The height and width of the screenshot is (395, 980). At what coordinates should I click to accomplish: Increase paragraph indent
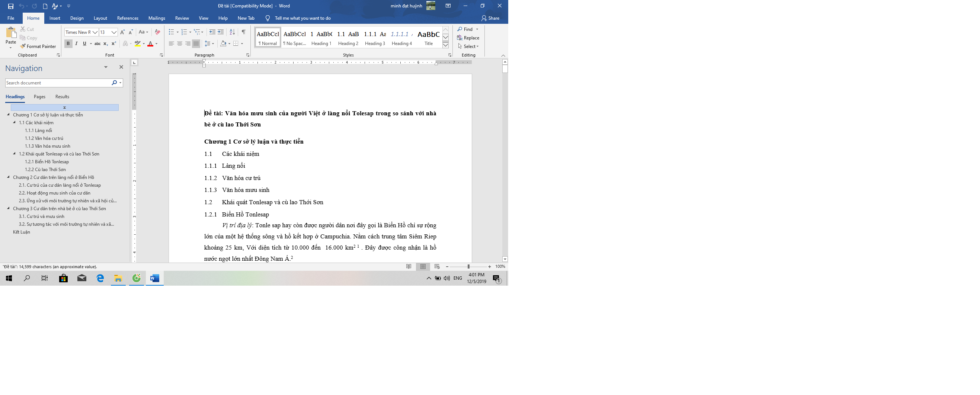point(221,32)
